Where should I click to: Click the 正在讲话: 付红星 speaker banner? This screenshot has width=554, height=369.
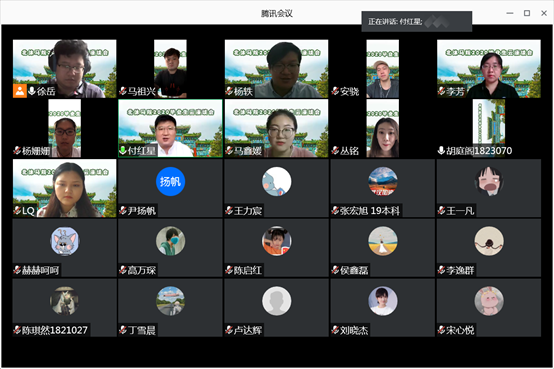click(x=417, y=22)
